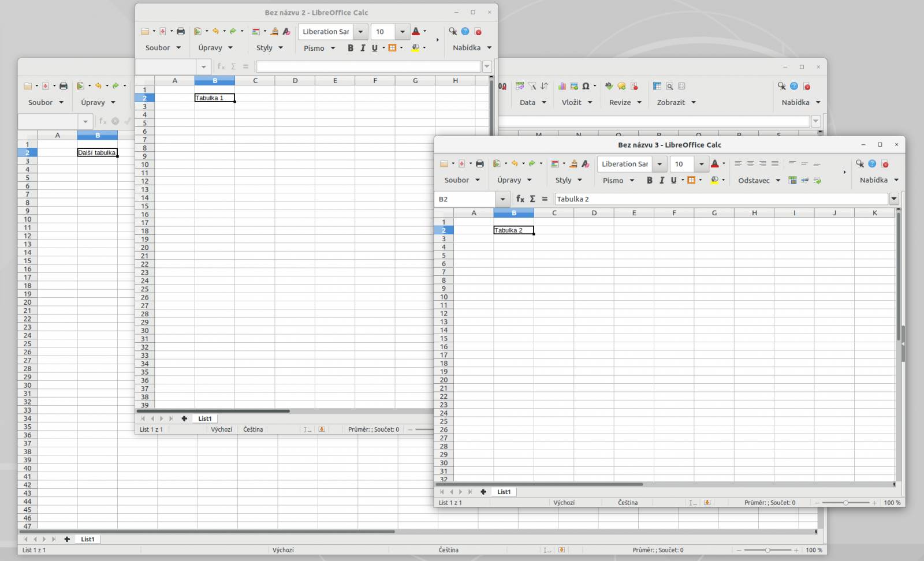The width and height of the screenshot is (924, 561).
Task: Open Vložit menu in the back window
Action: click(x=577, y=102)
